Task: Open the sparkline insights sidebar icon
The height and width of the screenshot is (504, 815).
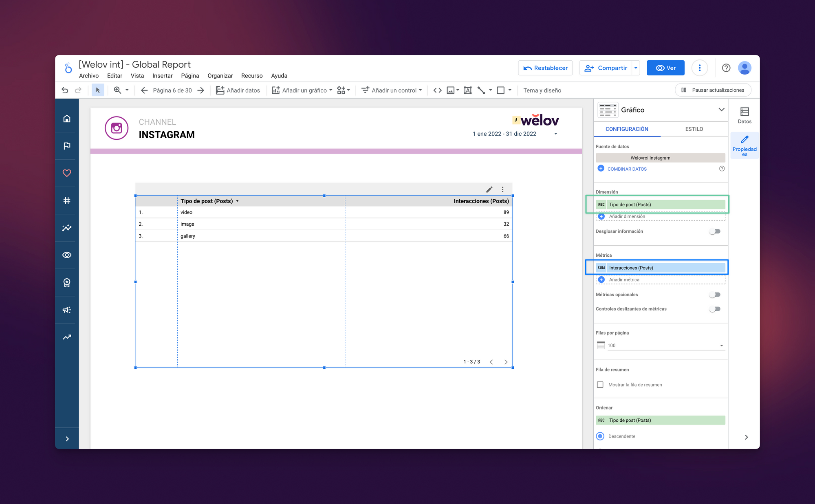Action: 67,228
